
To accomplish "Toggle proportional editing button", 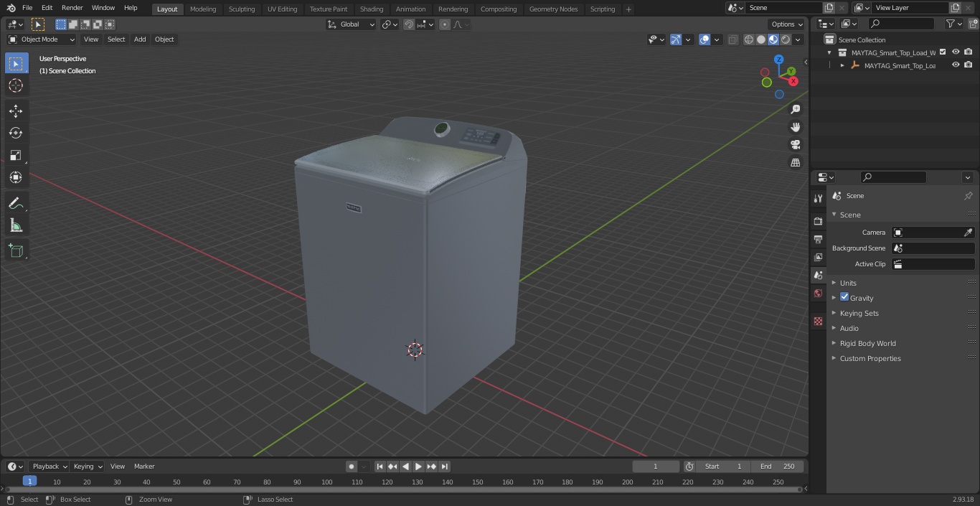I will tap(445, 24).
